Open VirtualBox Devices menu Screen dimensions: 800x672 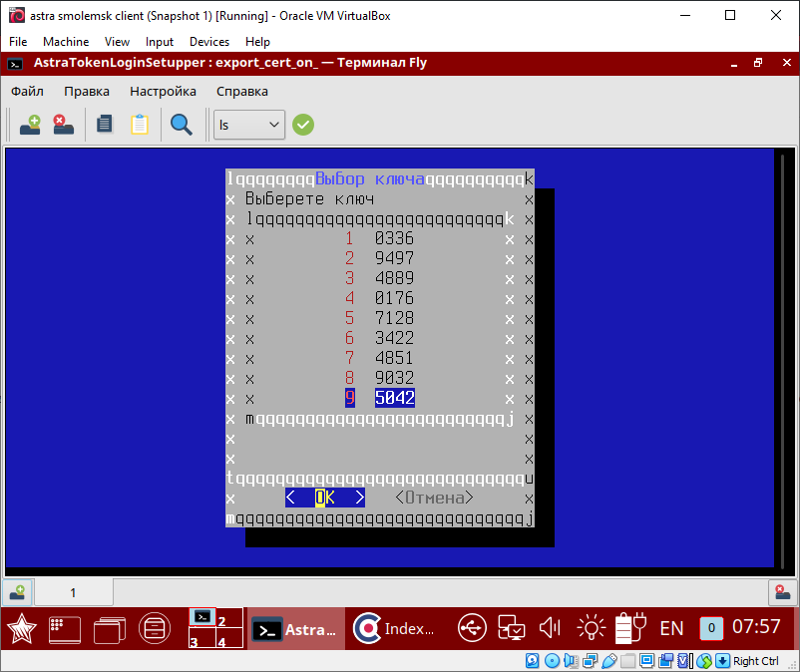(209, 42)
